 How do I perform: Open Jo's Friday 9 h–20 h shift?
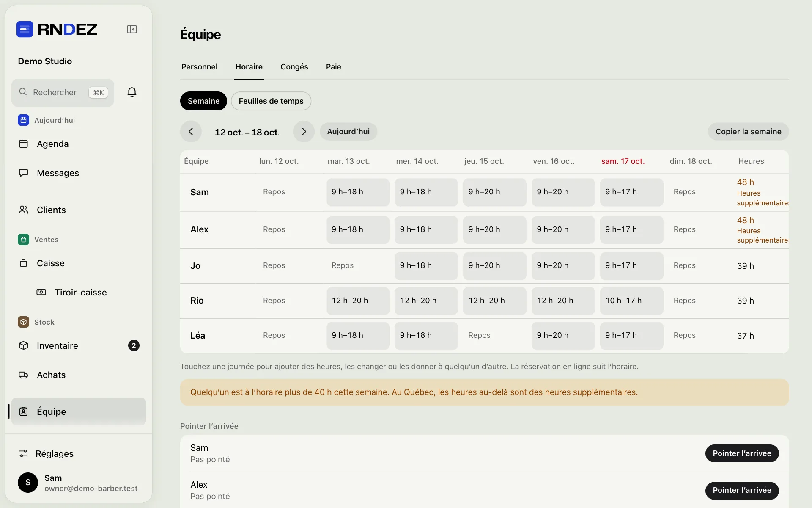pyautogui.click(x=563, y=266)
